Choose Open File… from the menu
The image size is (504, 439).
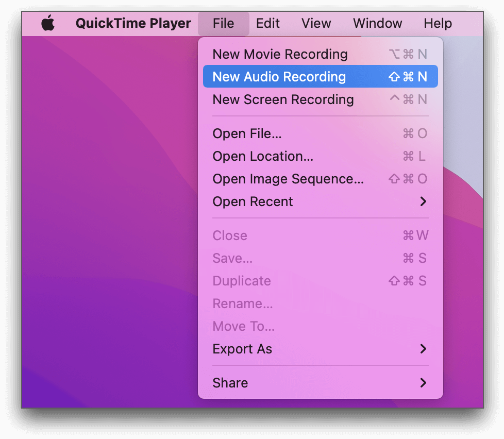click(321, 133)
